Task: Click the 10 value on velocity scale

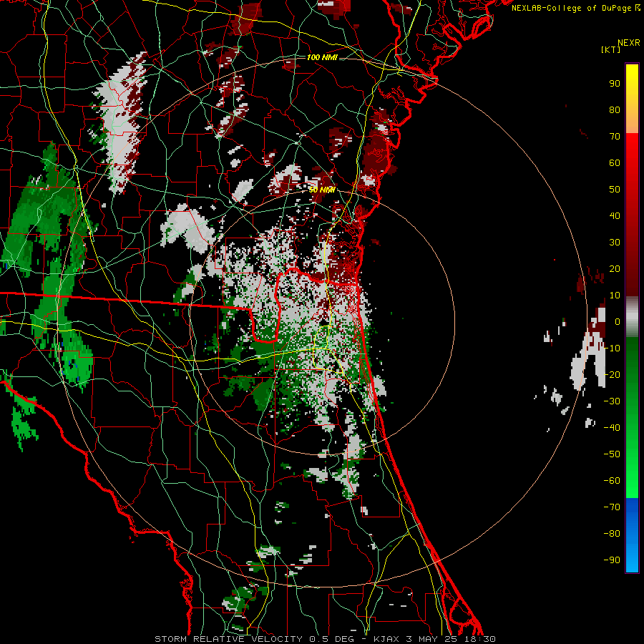Action: (x=615, y=296)
